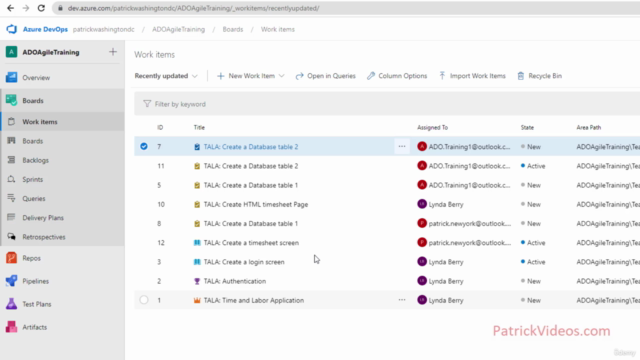Click the feature trophy icon for Authentication
The height and width of the screenshot is (360, 640).
pos(197,281)
